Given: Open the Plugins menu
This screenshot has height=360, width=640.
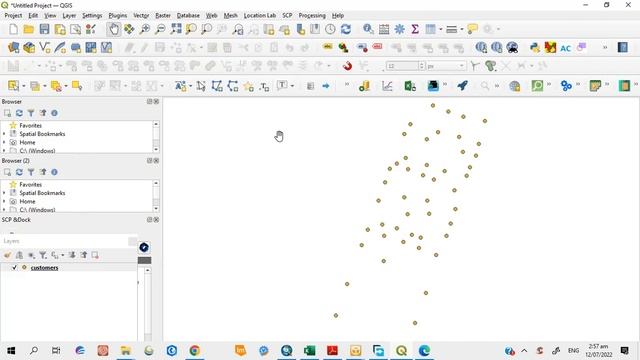Looking at the screenshot, I should click(118, 16).
